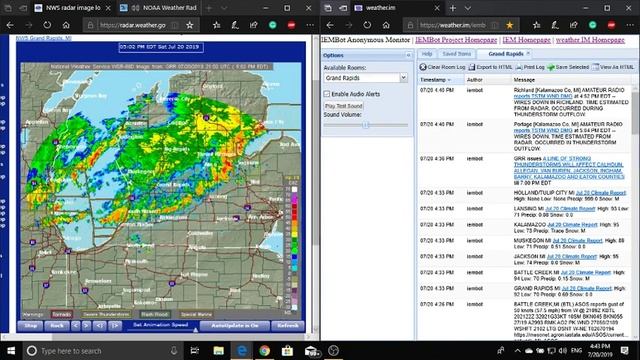Open the red ABP extension in the weather.im window

point(611,25)
